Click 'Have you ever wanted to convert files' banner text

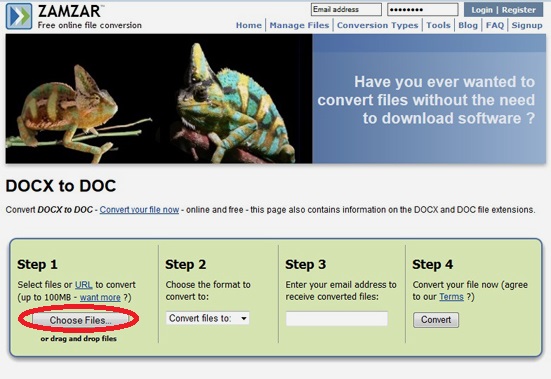pyautogui.click(x=426, y=100)
